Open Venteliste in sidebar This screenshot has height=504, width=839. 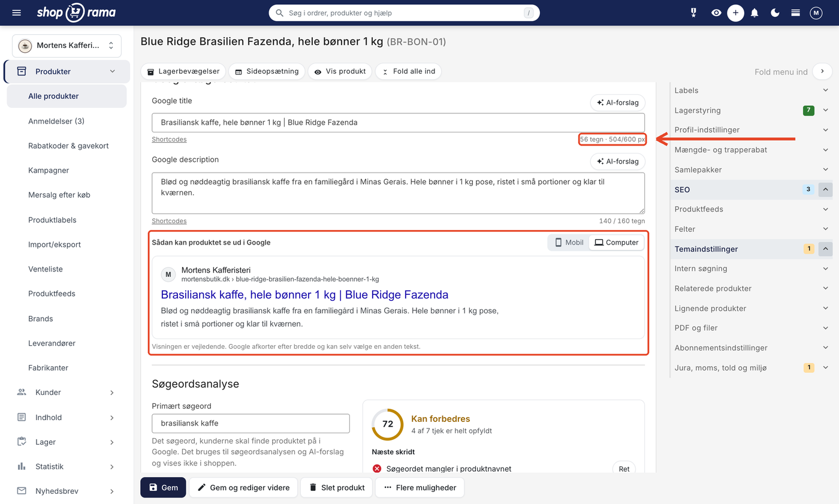pyautogui.click(x=46, y=269)
